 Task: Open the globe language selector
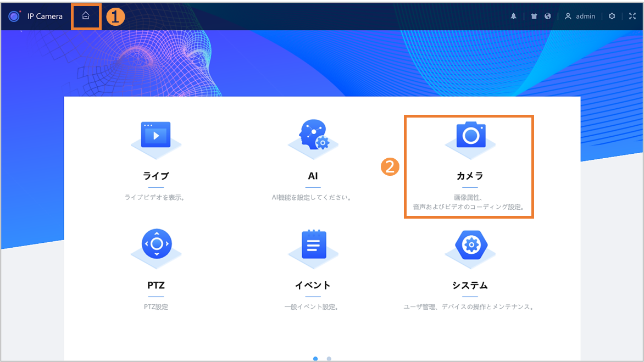[x=548, y=16]
